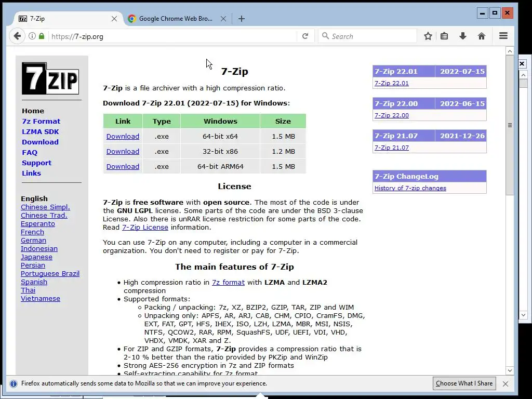This screenshot has height=399, width=532.
Task: Show bookmarks list icon in toolbar
Action: tap(444, 36)
